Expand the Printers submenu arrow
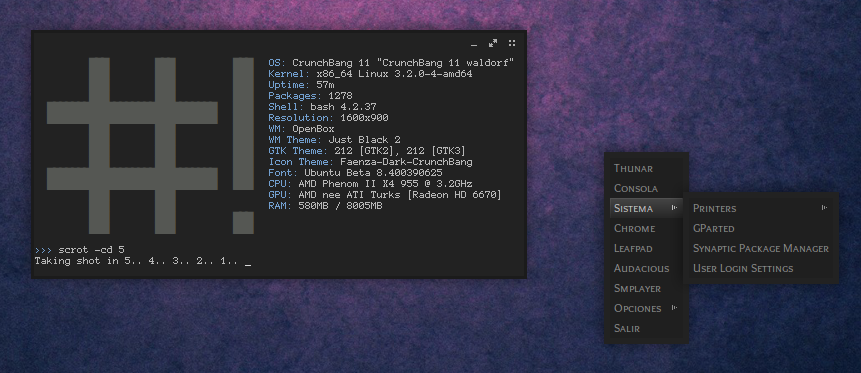This screenshot has width=861, height=373. pyautogui.click(x=824, y=208)
